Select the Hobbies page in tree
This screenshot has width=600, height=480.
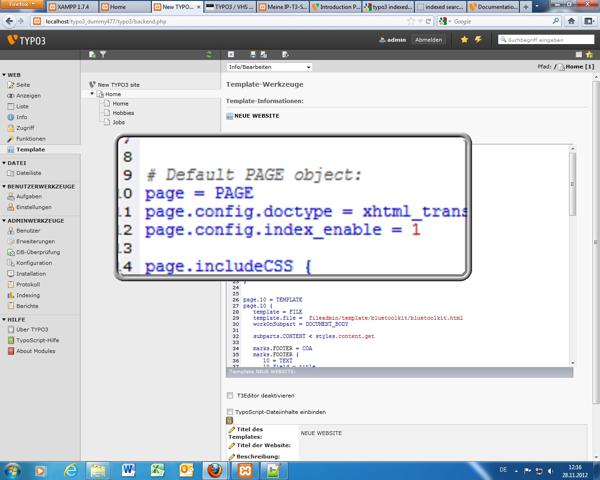[x=122, y=113]
